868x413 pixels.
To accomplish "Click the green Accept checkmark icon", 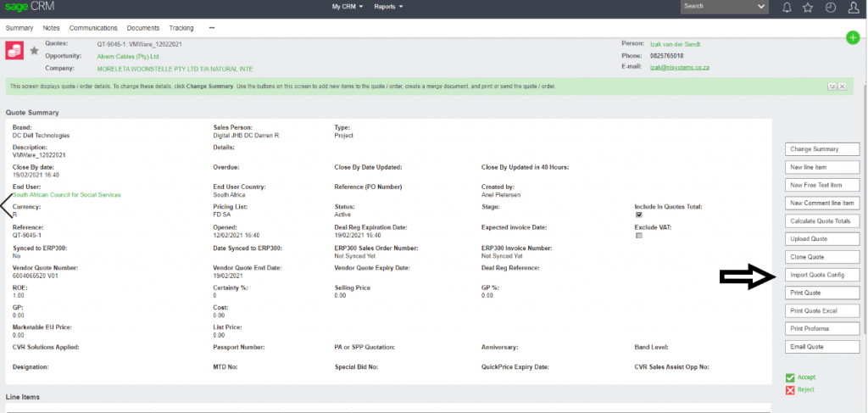I will [x=790, y=377].
